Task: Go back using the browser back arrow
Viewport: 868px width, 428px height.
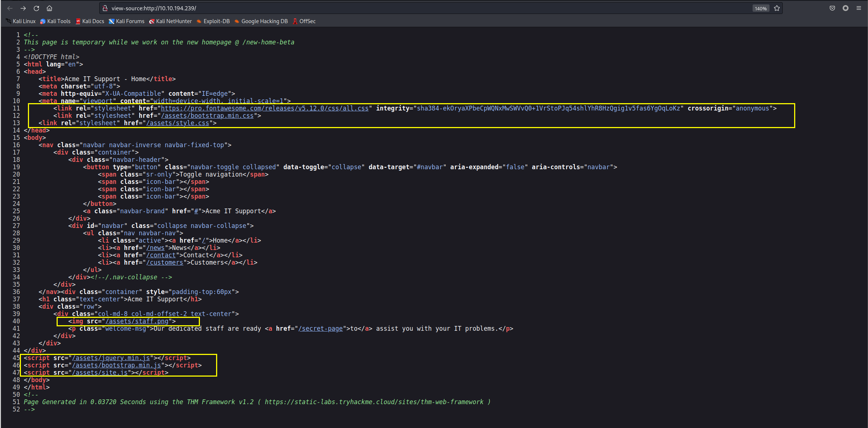Action: (x=10, y=8)
